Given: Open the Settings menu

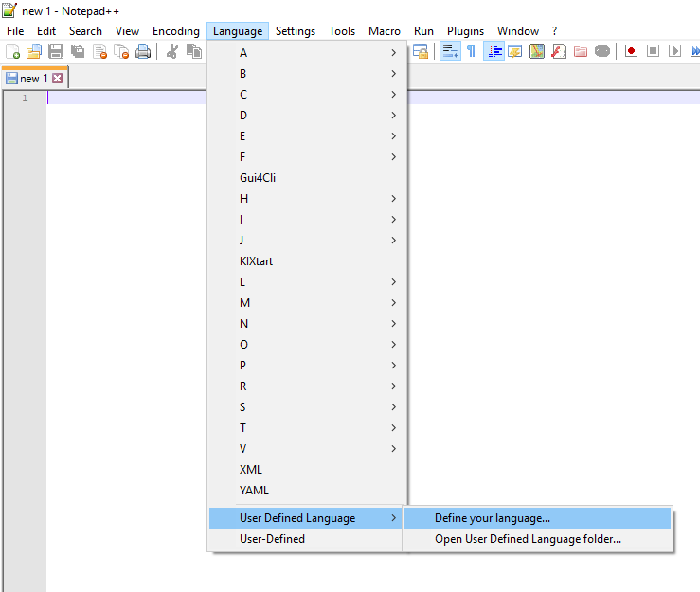Looking at the screenshot, I should [296, 31].
